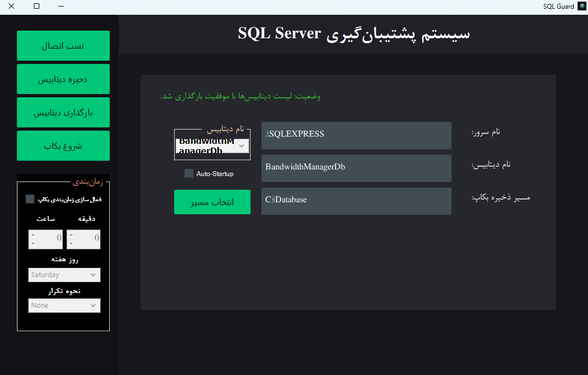Open the None repeat mode dropdown
The width and height of the screenshot is (588, 375).
pos(64,306)
